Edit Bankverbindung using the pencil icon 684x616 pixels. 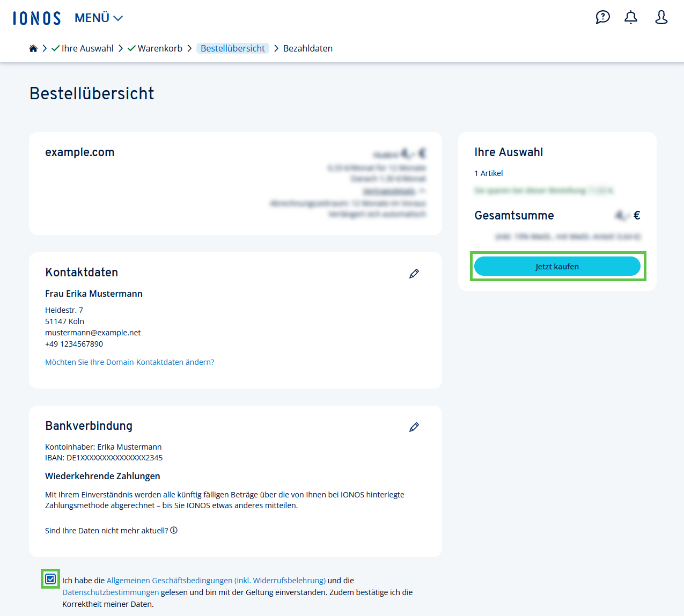414,427
